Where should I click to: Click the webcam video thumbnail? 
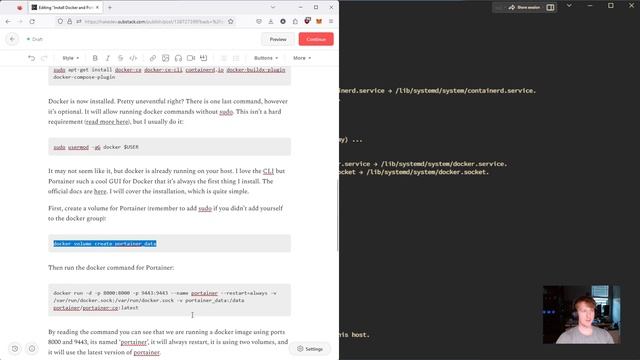(x=582, y=314)
